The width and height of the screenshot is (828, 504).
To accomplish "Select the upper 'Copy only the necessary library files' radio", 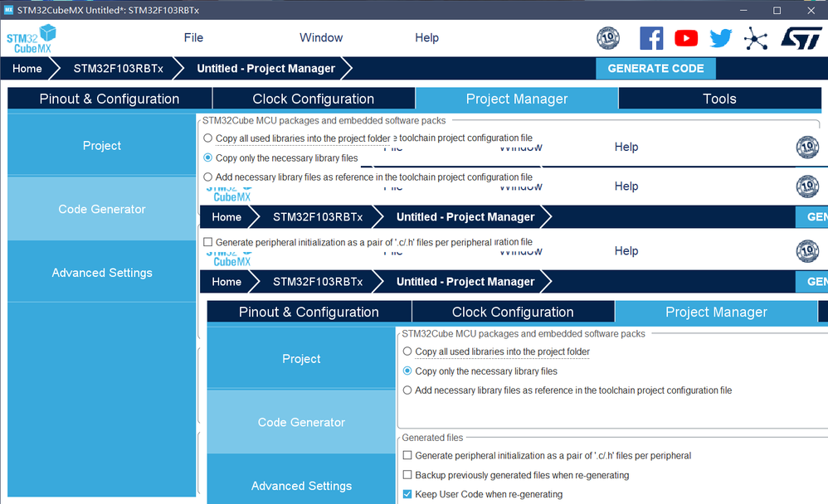I will [208, 157].
